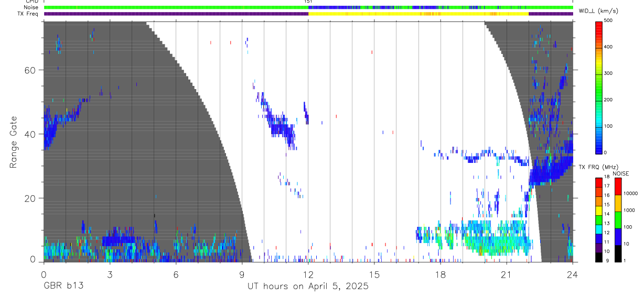644x297 pixels.
Task: Select the 40 tick on Range Gate axis
Action: click(31, 134)
